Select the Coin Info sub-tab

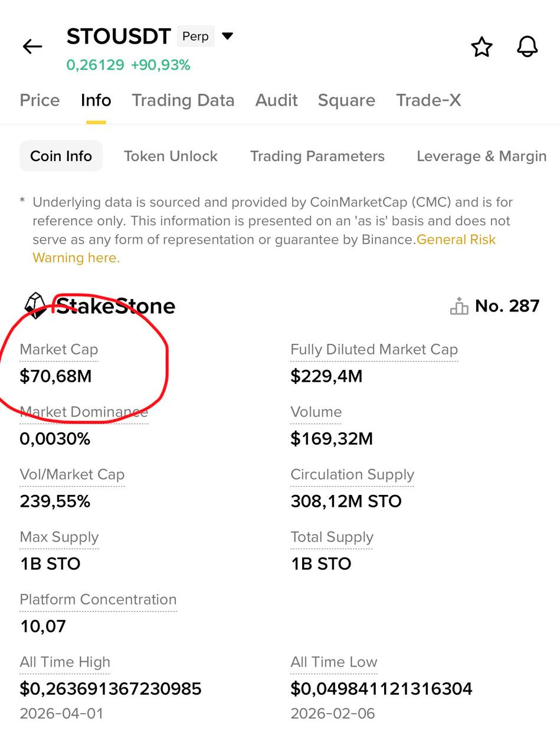61,156
